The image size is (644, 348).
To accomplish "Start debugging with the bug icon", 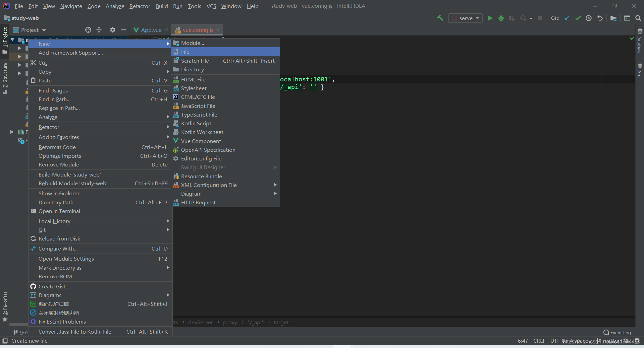I will (501, 18).
